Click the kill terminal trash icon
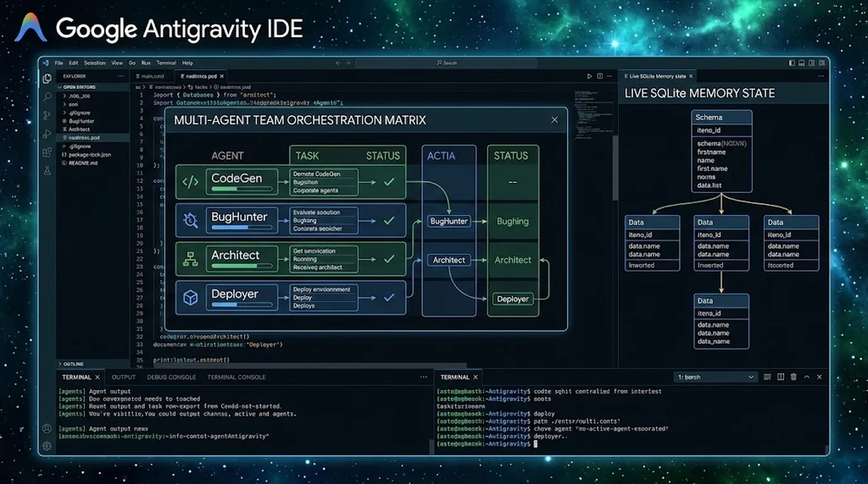Image resolution: width=868 pixels, height=484 pixels. coord(794,377)
